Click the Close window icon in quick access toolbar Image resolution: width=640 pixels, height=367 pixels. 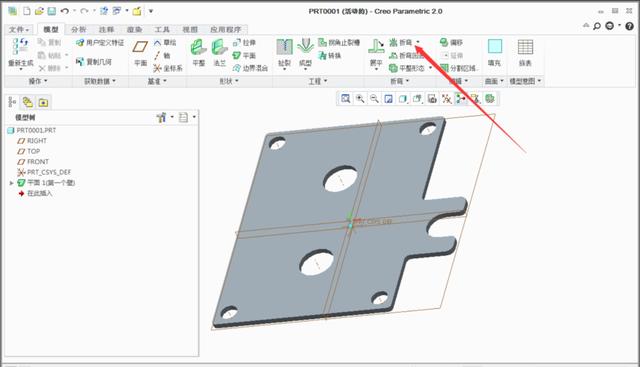click(x=137, y=11)
